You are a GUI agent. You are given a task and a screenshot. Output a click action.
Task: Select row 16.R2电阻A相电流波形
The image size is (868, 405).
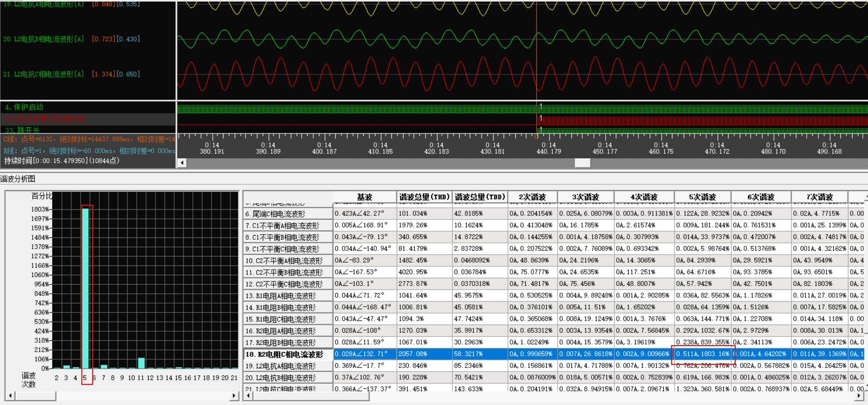[x=288, y=331]
